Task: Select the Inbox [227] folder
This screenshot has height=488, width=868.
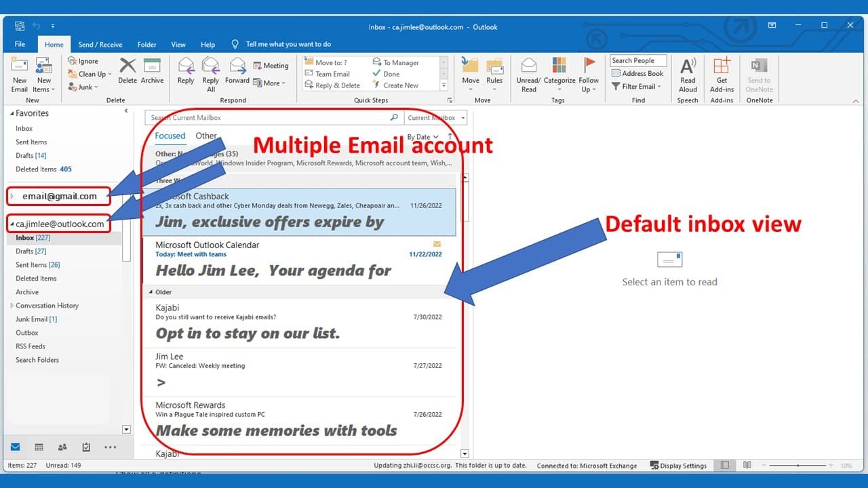Action: click(33, 238)
